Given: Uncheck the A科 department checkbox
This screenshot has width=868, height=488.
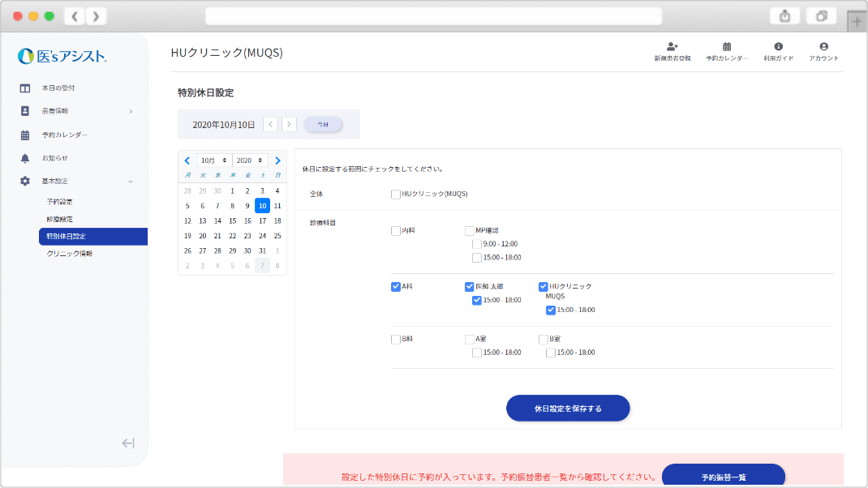Looking at the screenshot, I should (x=396, y=286).
